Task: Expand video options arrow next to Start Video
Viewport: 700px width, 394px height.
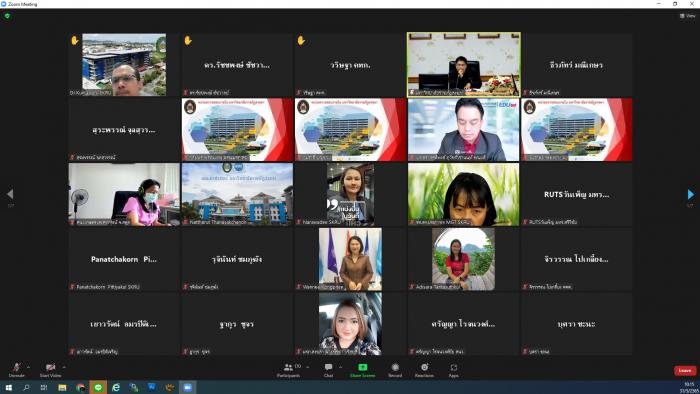Action: pos(64,367)
